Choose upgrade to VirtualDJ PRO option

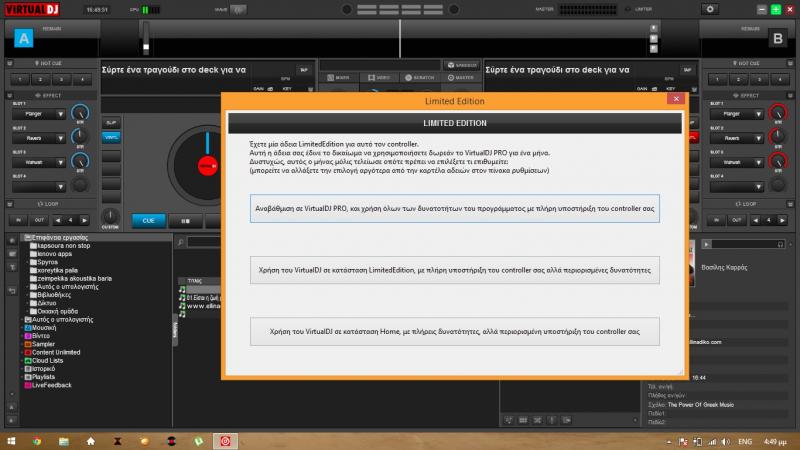tap(455, 208)
